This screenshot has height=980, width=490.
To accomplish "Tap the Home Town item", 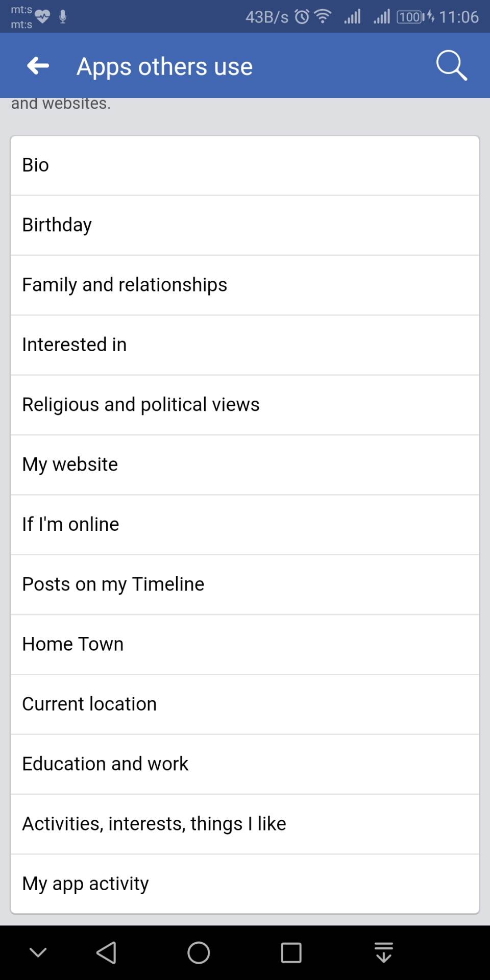I will (245, 644).
